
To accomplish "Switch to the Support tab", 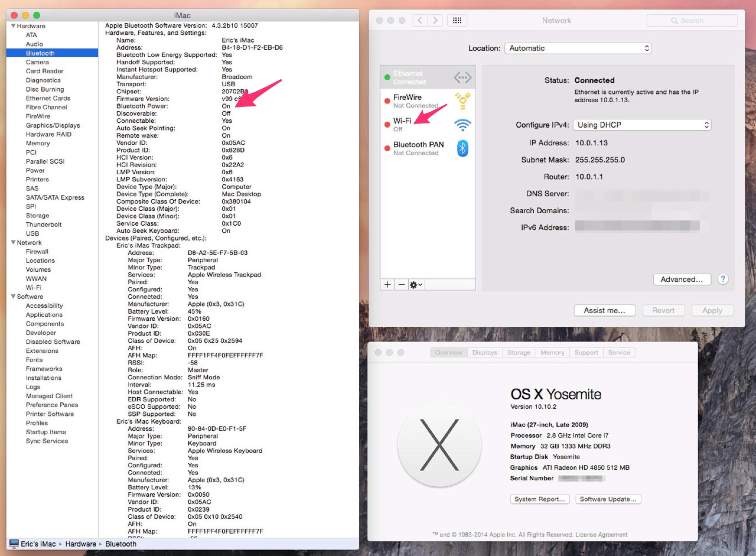I will pos(586,352).
